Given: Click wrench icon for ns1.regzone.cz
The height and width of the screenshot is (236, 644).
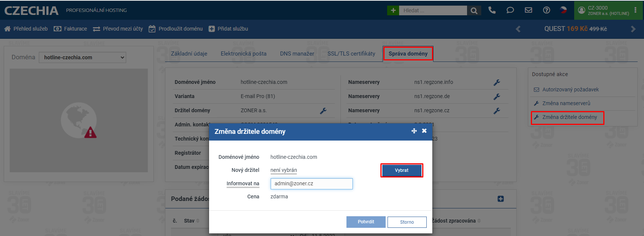Looking at the screenshot, I should (x=497, y=111).
